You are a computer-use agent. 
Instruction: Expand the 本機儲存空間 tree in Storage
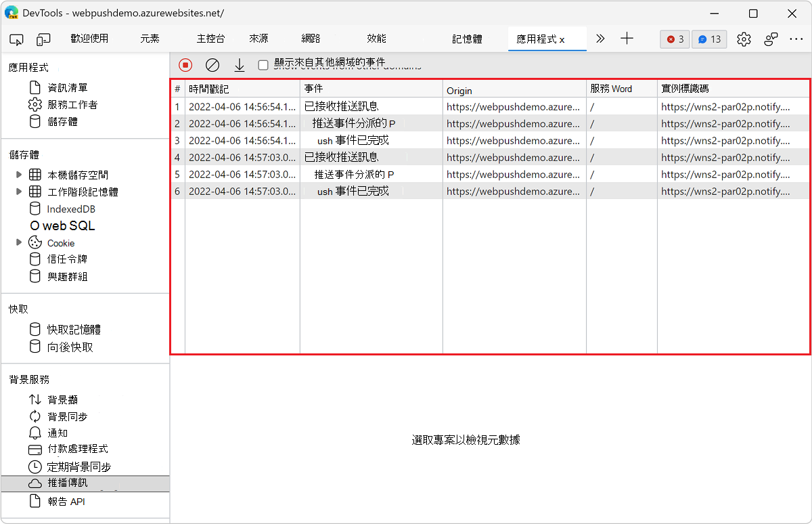coord(20,175)
